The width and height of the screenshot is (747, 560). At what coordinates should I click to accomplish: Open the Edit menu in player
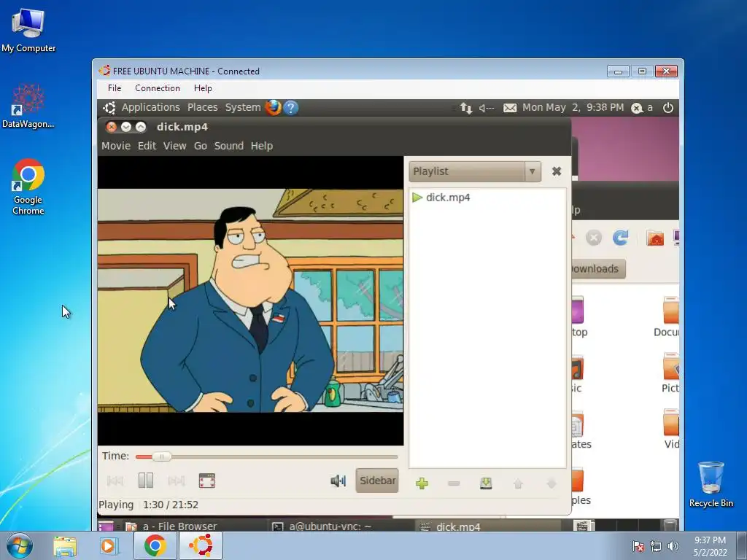[x=147, y=146]
